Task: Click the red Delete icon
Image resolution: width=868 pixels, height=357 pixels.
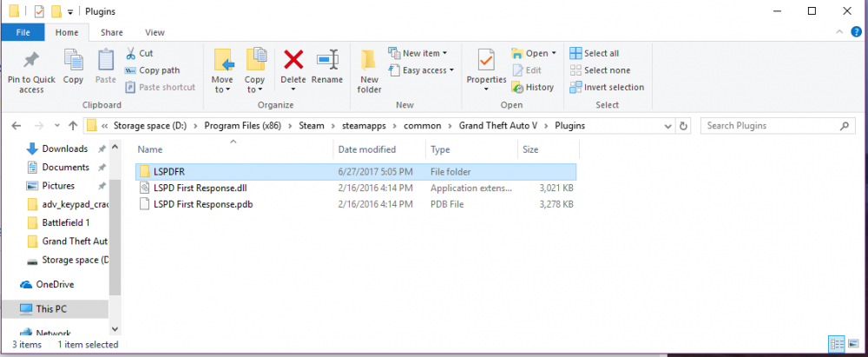Action: (293, 59)
